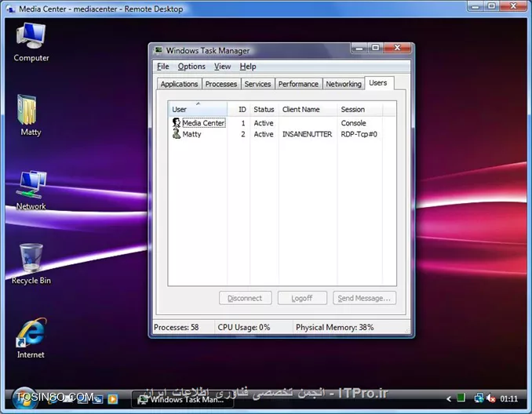Open the File menu
Screen dimensions: 532x414
tap(163, 67)
